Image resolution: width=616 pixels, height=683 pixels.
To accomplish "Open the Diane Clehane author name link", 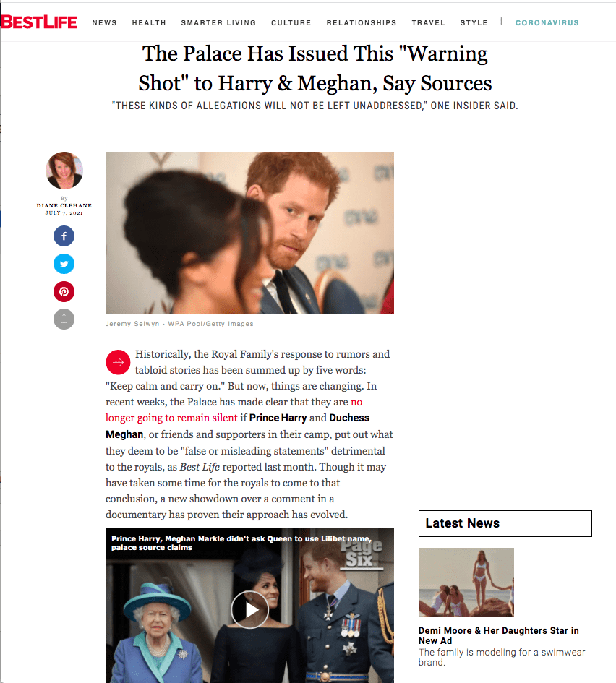I will pos(64,205).
